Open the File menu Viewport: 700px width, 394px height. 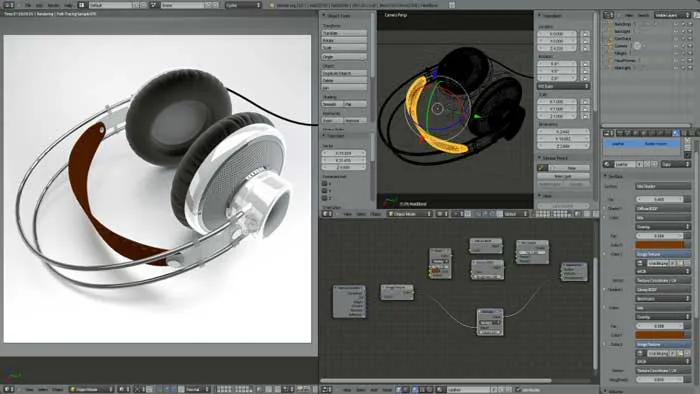click(28, 5)
